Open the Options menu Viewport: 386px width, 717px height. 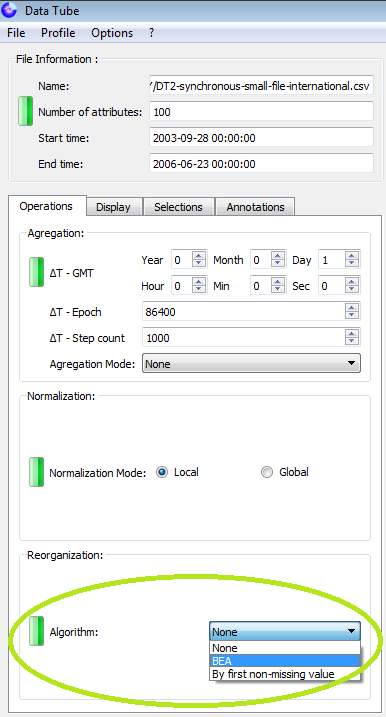click(112, 33)
